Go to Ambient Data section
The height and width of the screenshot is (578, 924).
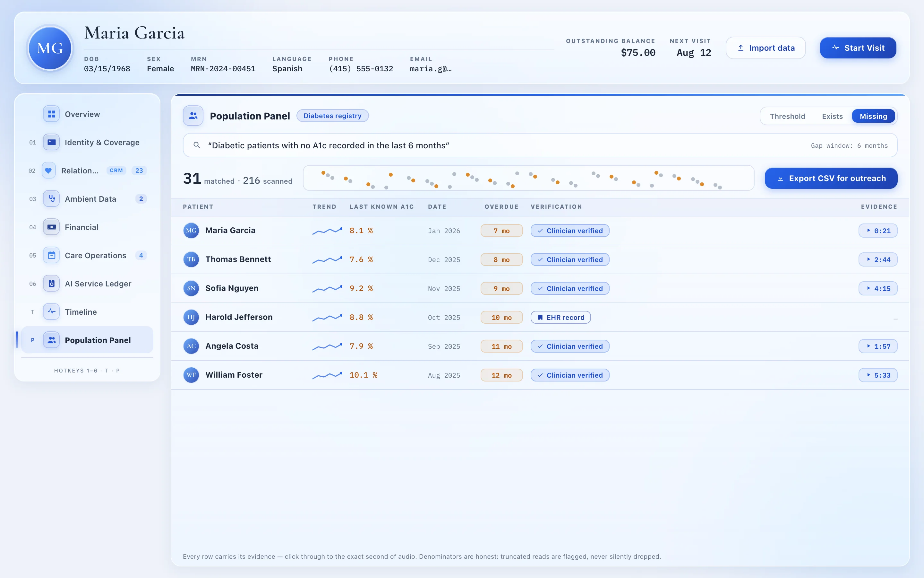[88, 199]
